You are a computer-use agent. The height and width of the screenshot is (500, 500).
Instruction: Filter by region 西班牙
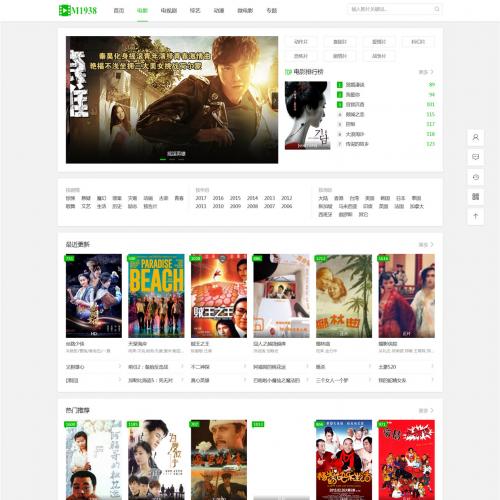point(325,215)
